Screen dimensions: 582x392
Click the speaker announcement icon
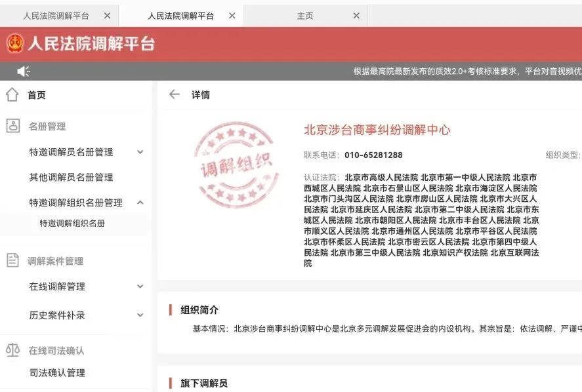click(24, 71)
